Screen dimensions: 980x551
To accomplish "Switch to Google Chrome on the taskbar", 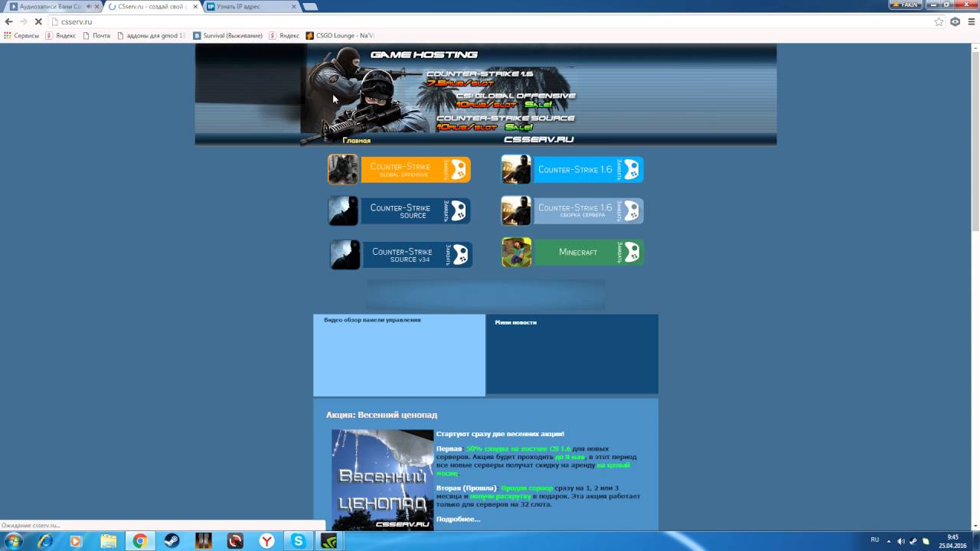I will (139, 541).
